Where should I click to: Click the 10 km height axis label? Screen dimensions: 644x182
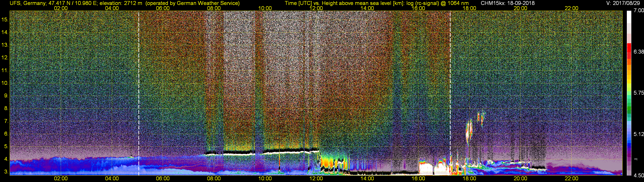click(x=5, y=83)
